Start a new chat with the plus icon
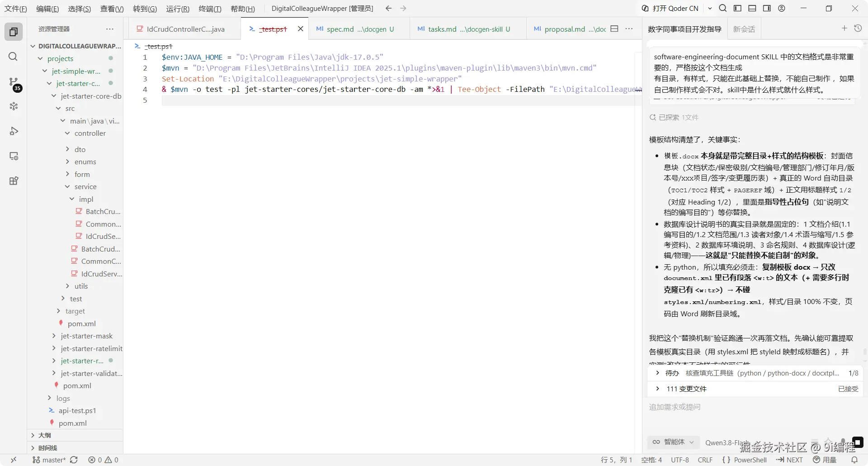868x466 pixels. (844, 28)
